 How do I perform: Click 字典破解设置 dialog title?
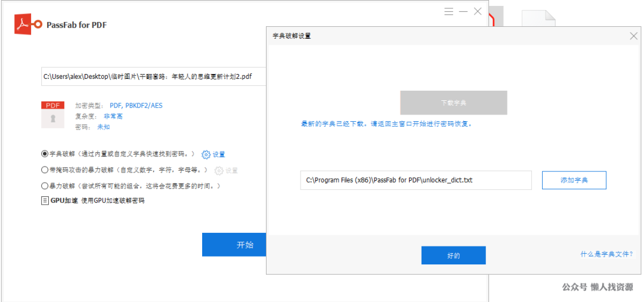click(292, 36)
